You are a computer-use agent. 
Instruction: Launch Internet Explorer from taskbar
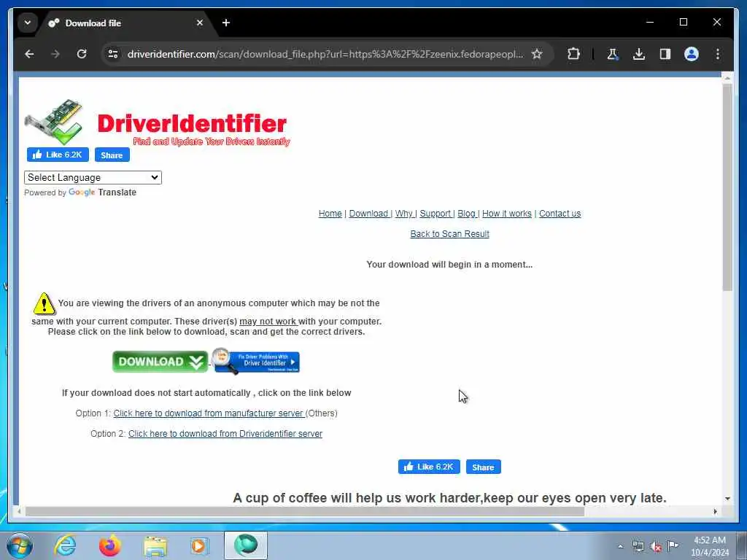[65, 545]
